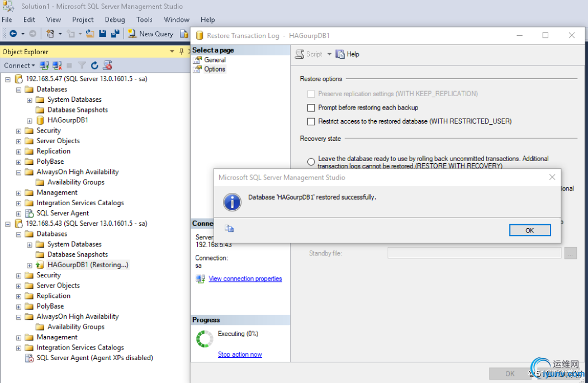Collapse Databases under 192.168.5.43
This screenshot has height=383, width=588.
[18, 234]
